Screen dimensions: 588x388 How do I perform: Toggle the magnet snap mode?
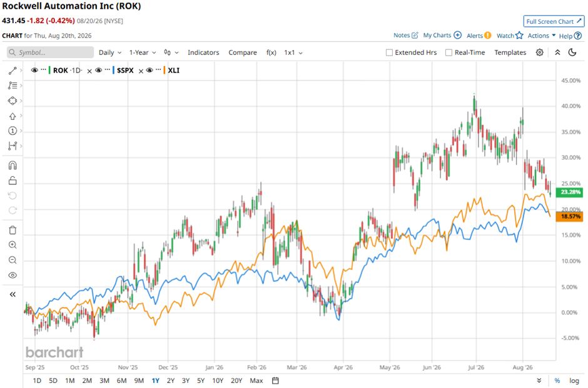pyautogui.click(x=13, y=165)
